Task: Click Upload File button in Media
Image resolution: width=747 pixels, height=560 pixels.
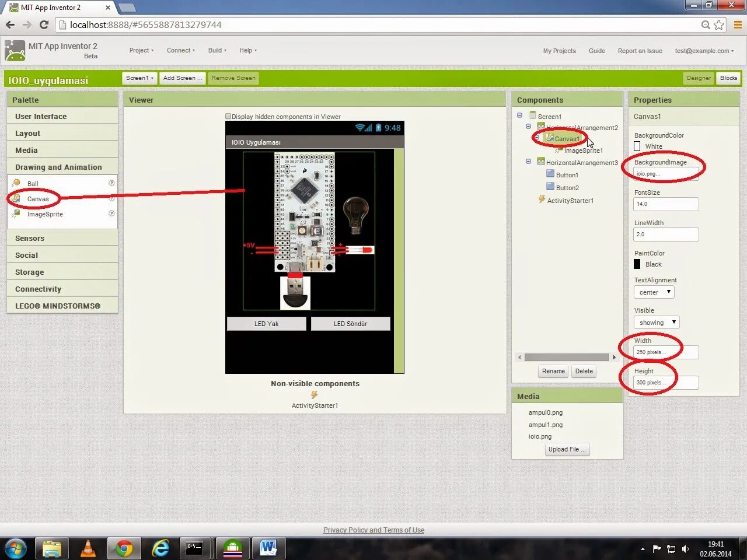Action: 567,449
